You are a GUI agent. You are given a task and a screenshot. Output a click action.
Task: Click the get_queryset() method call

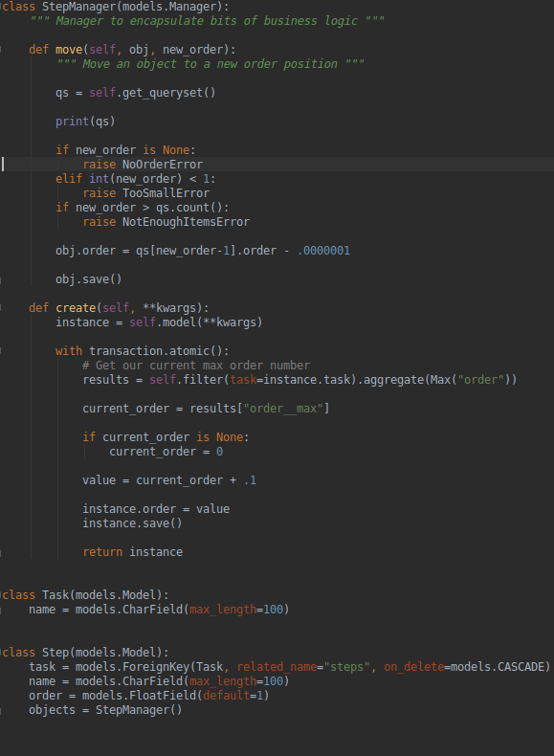[x=168, y=93]
